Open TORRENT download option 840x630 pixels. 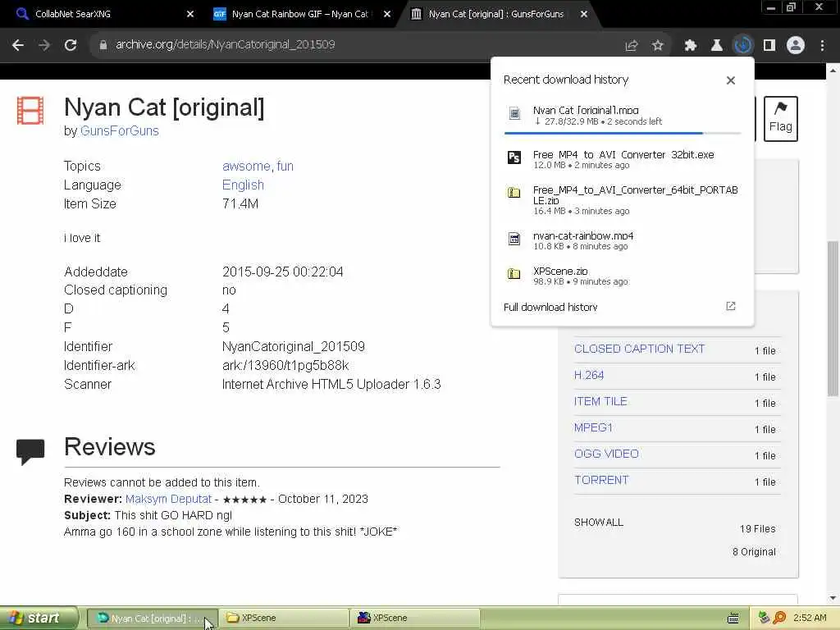(601, 480)
